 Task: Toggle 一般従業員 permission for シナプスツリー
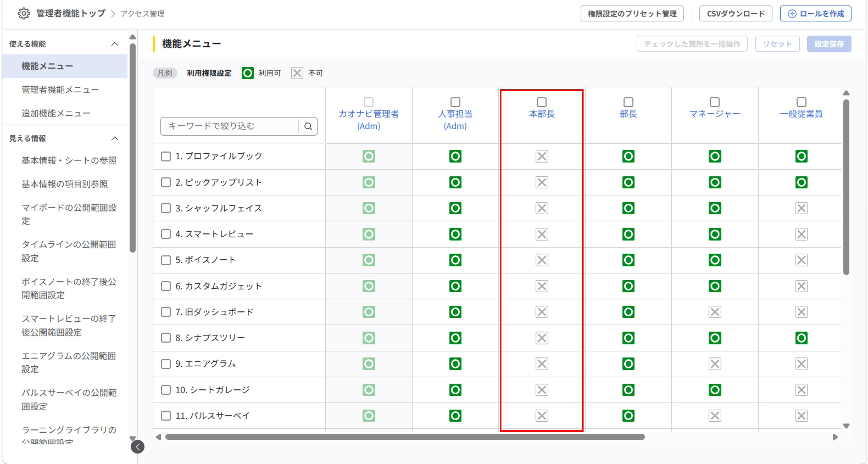point(801,338)
